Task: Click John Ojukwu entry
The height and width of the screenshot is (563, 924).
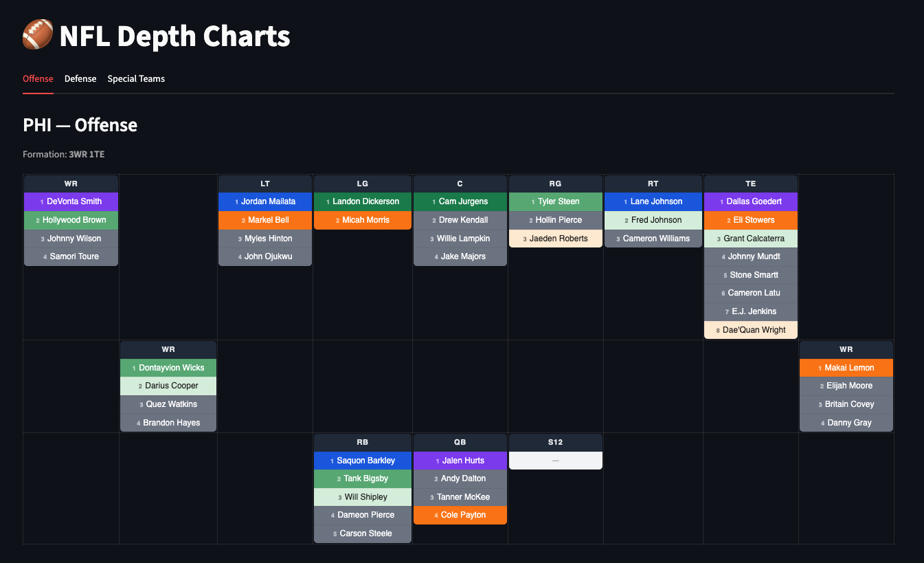Action: (265, 256)
